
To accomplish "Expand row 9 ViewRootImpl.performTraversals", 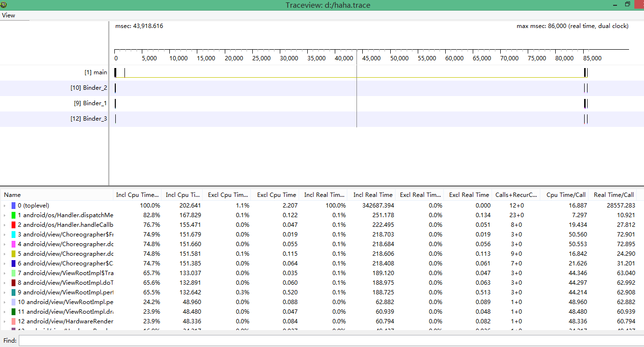I will tap(5, 292).
